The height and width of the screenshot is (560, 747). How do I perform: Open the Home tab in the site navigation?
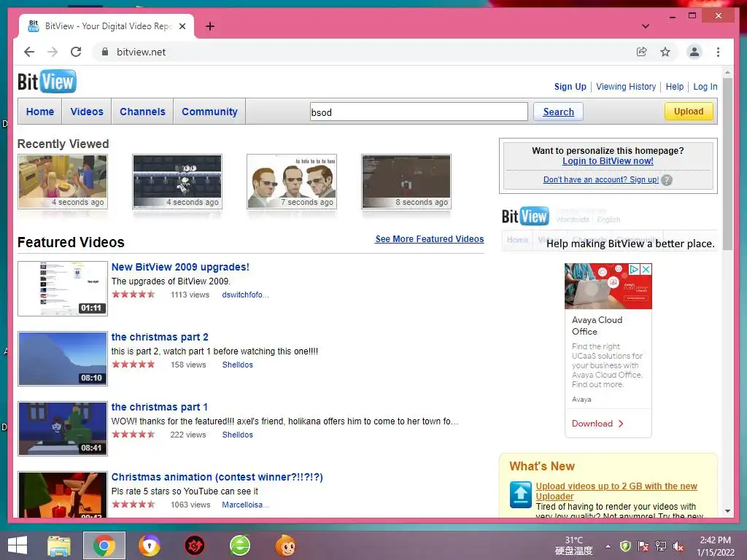pos(40,112)
